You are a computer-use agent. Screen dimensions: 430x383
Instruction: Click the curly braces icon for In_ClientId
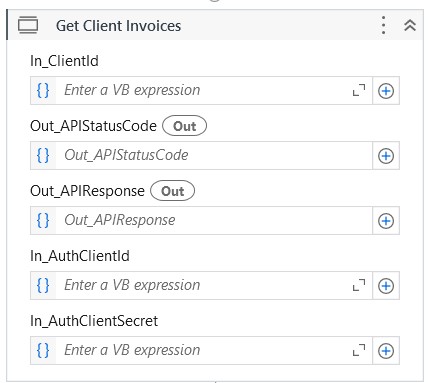(43, 90)
